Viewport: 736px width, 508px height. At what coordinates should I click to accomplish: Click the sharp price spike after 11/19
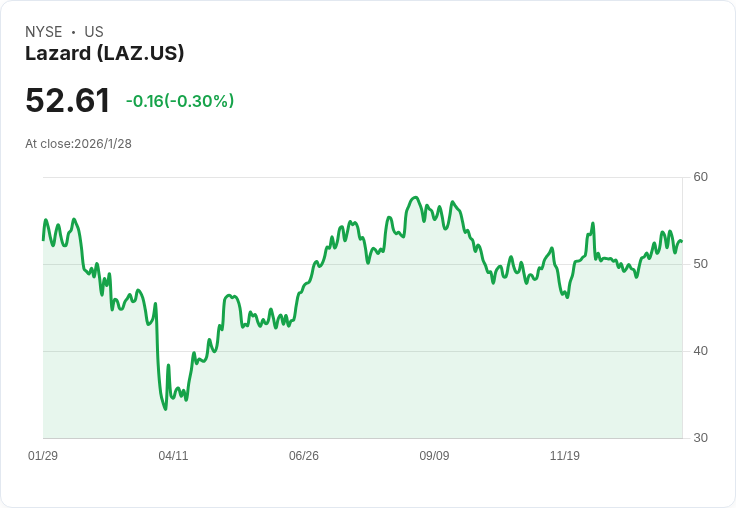point(593,224)
